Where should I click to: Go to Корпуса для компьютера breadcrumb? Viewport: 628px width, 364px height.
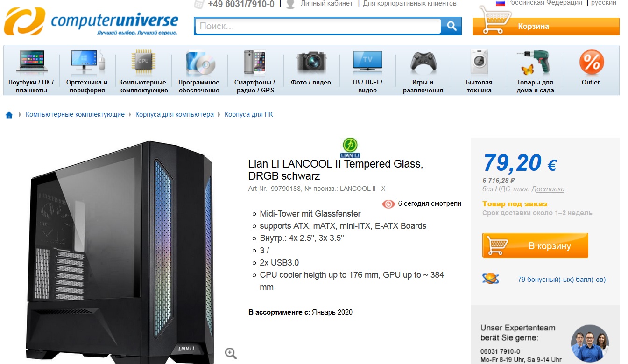pyautogui.click(x=175, y=114)
